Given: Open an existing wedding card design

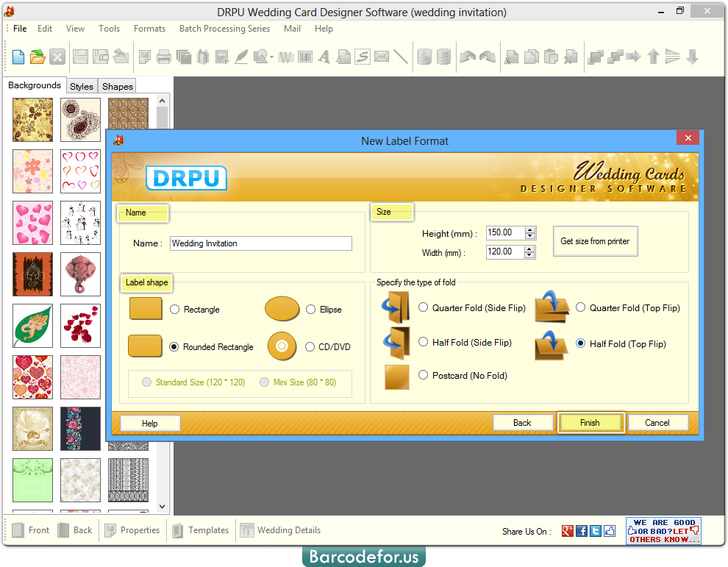Looking at the screenshot, I should (37, 57).
